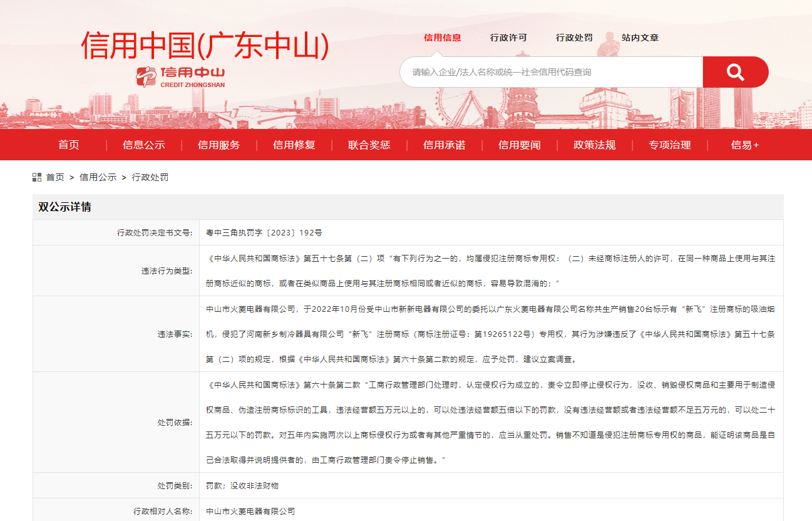Click the breadcrumb grid icon

[37, 177]
